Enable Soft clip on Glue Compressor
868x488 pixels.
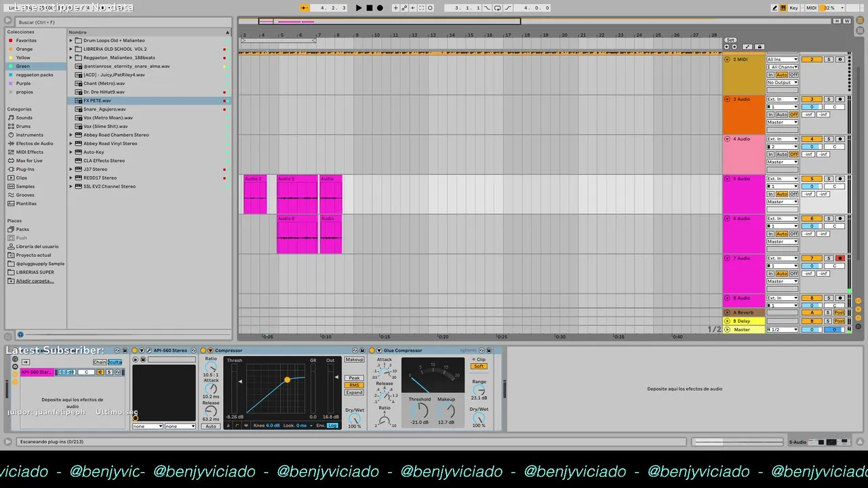click(x=479, y=367)
